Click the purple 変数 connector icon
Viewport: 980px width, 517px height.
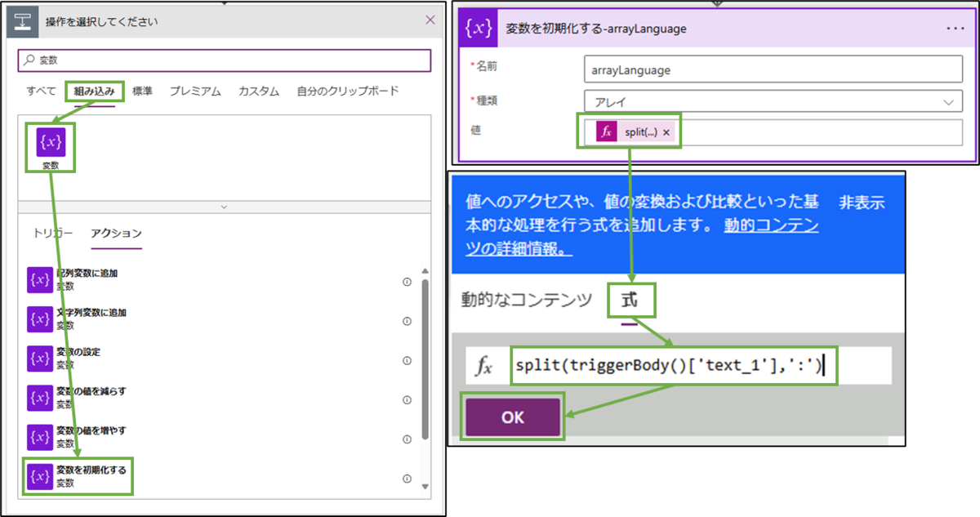click(50, 142)
